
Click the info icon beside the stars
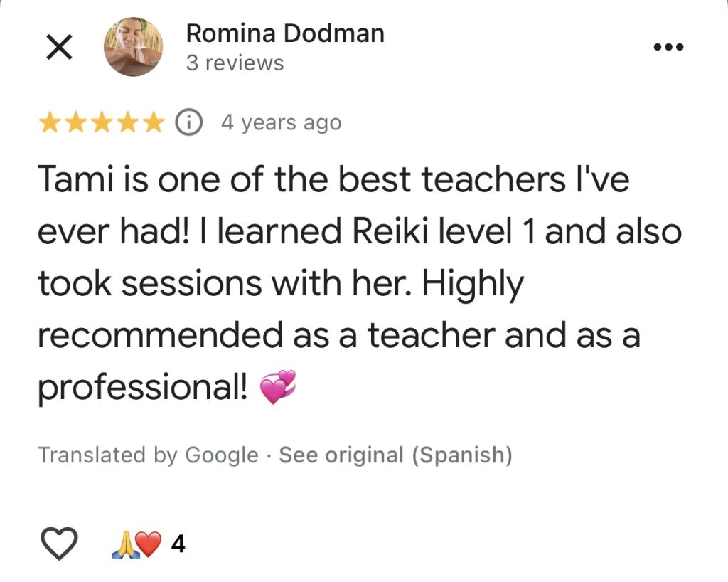tap(188, 122)
